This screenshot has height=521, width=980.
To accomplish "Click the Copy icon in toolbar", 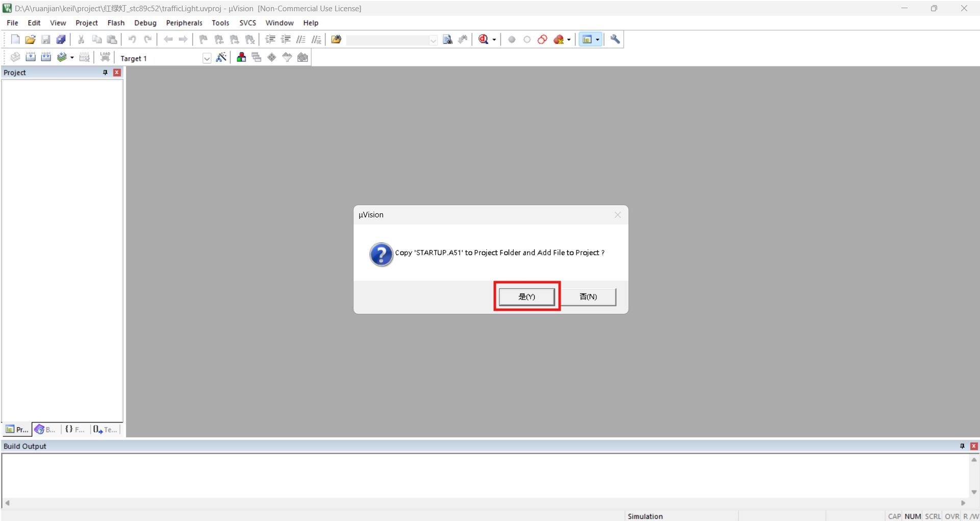I will [96, 39].
